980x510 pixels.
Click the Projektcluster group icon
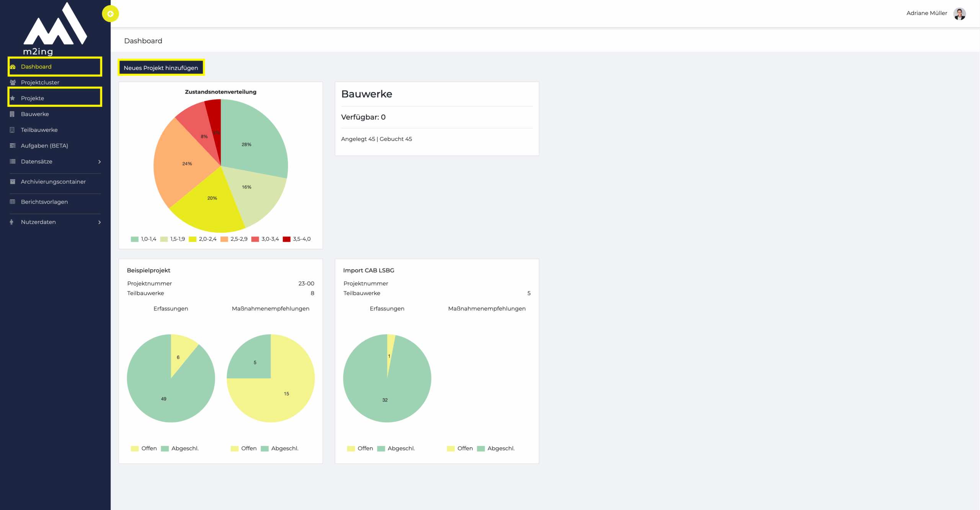coord(13,82)
